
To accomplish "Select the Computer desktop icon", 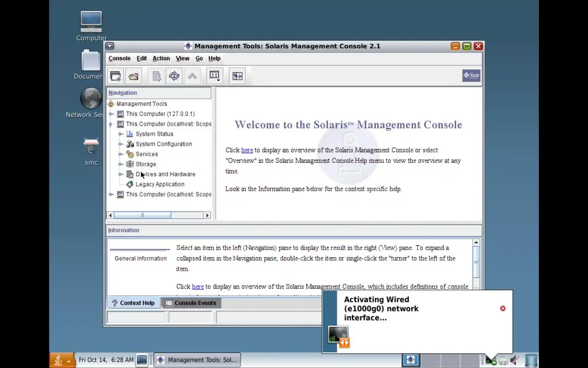I will tap(91, 22).
